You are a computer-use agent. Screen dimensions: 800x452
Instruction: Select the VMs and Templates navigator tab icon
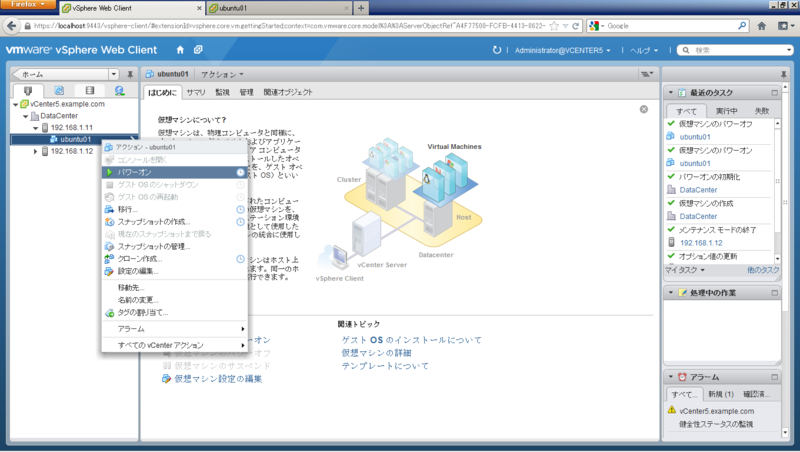59,91
